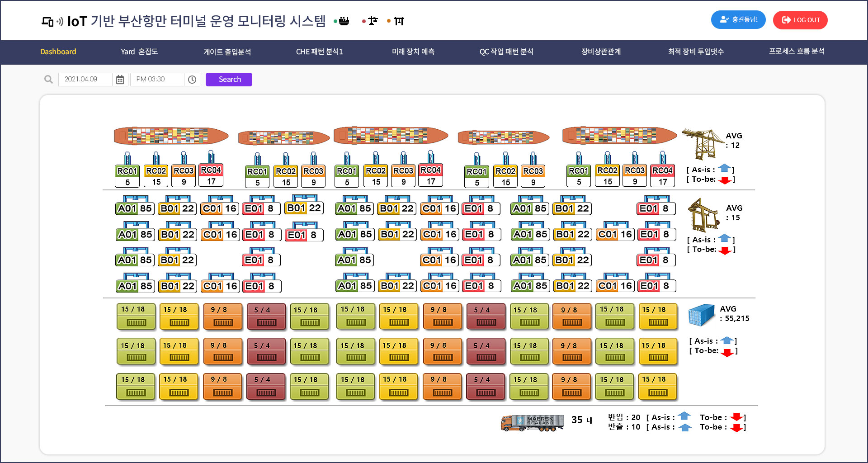Click the quay crane icon in header
This screenshot has height=463, width=868.
coord(373,21)
